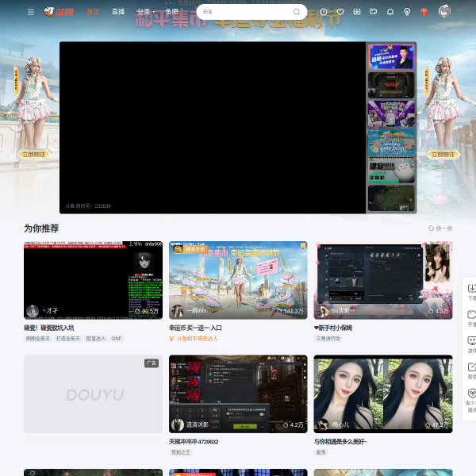Click the 青少年模式 shield icon in sidebar

pos(471,393)
